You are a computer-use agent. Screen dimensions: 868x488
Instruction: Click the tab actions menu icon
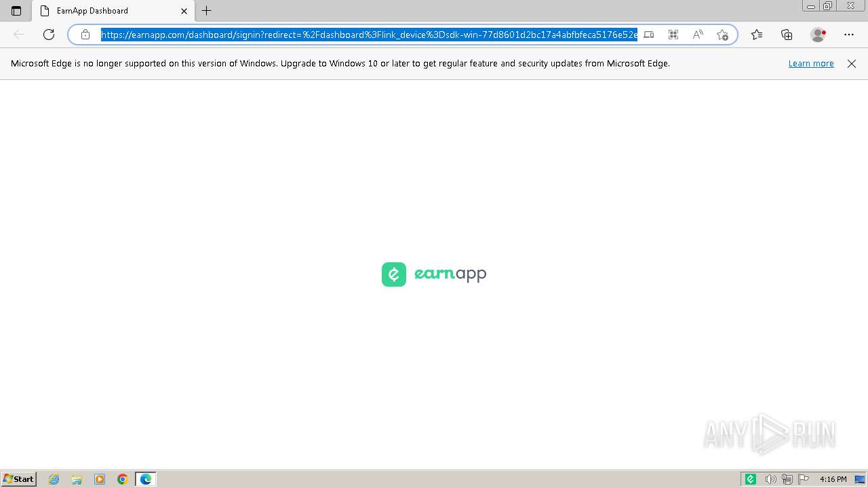click(16, 11)
